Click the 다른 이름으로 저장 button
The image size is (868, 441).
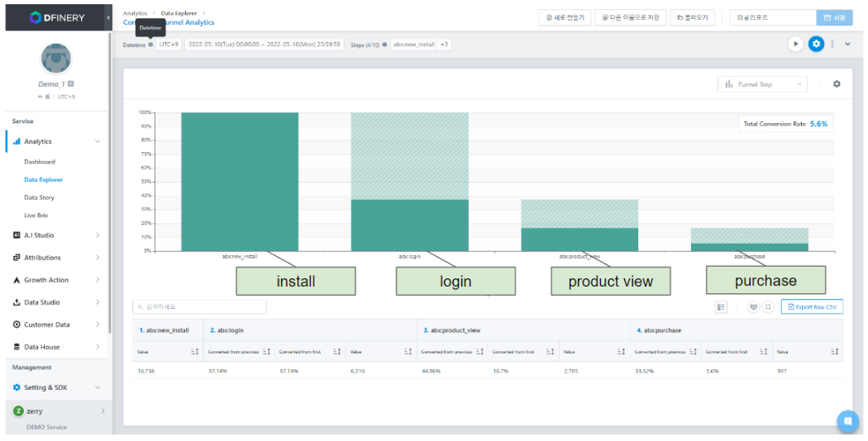point(631,17)
